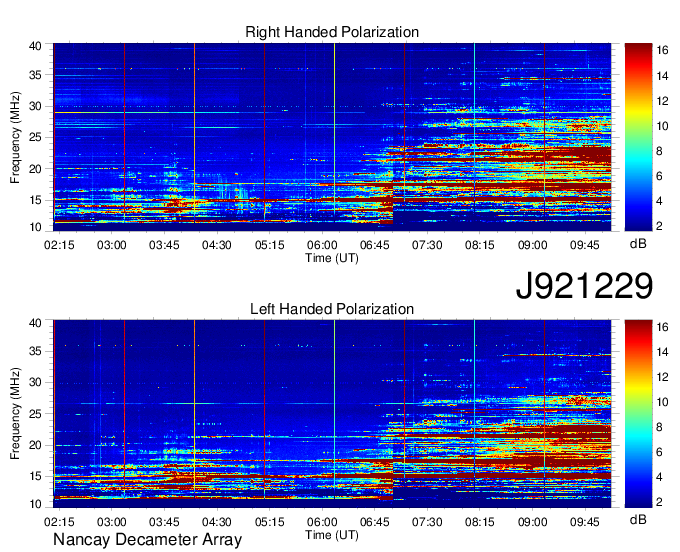Click the 15 MHz tick label on top plot
Screen dimensions: 680x552
35,201
